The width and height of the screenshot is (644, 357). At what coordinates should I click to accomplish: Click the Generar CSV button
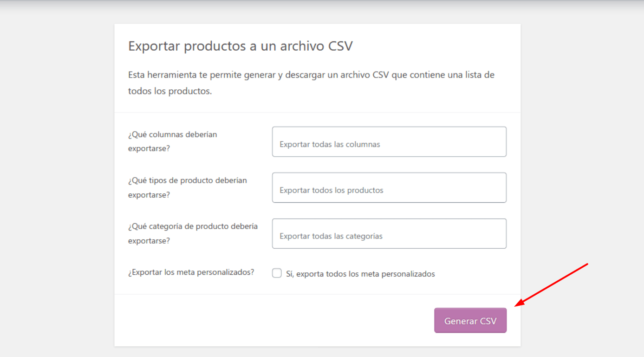click(470, 320)
